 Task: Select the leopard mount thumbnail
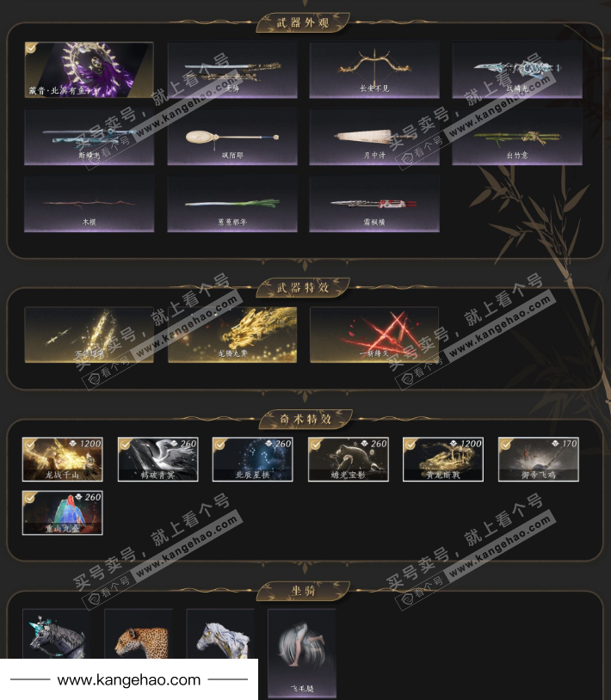click(x=139, y=634)
